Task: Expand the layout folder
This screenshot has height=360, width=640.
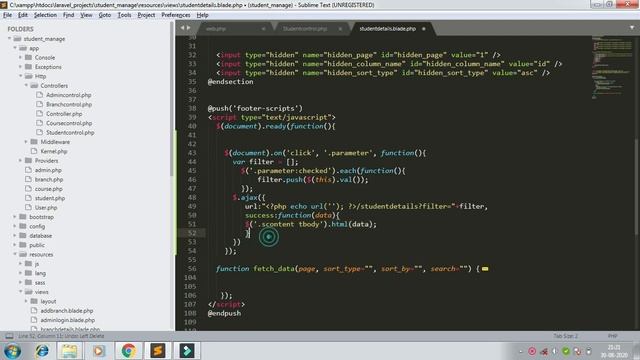Action: 26,302
